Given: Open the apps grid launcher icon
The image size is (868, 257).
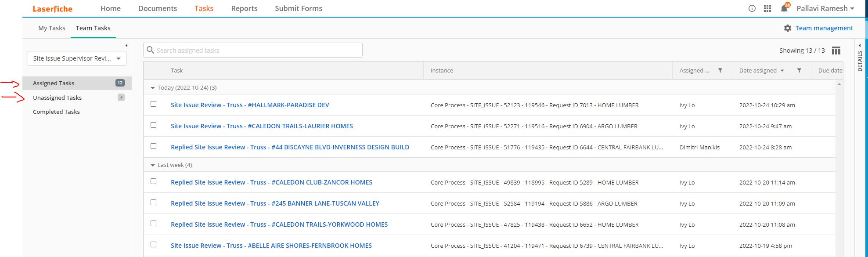Looking at the screenshot, I should click(767, 8).
